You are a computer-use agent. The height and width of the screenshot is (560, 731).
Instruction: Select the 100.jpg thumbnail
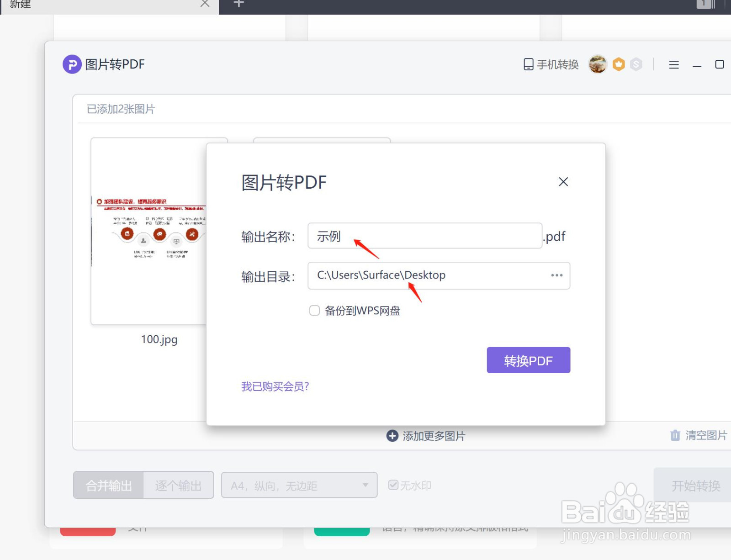point(149,231)
